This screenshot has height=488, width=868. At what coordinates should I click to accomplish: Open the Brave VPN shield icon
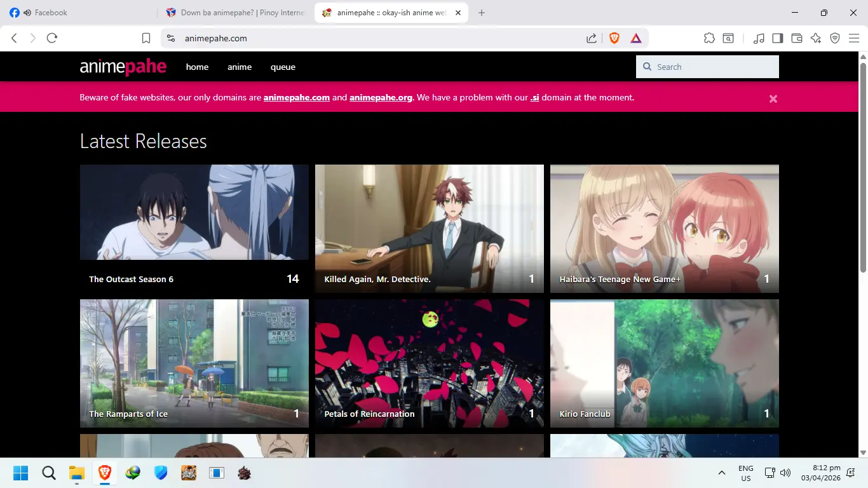[x=835, y=38]
